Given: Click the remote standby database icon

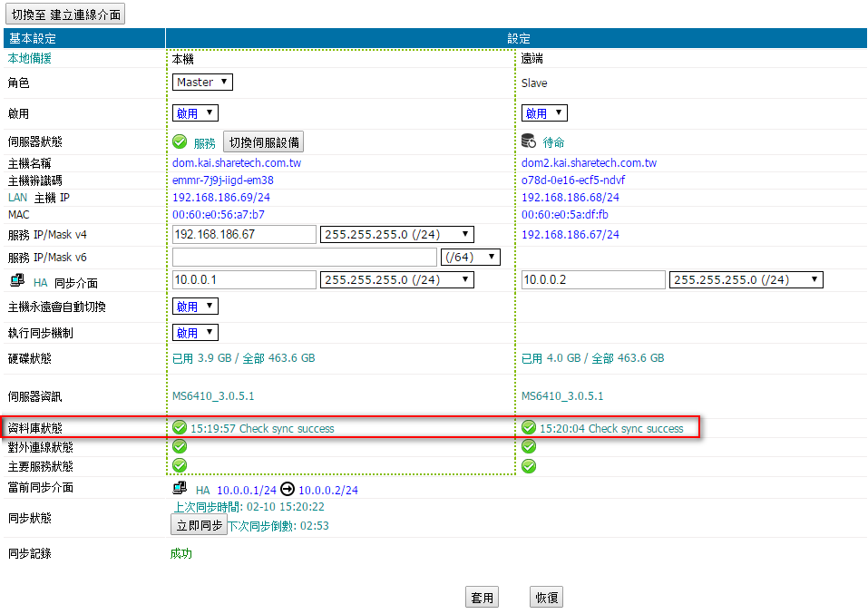Looking at the screenshot, I should coord(529,141).
